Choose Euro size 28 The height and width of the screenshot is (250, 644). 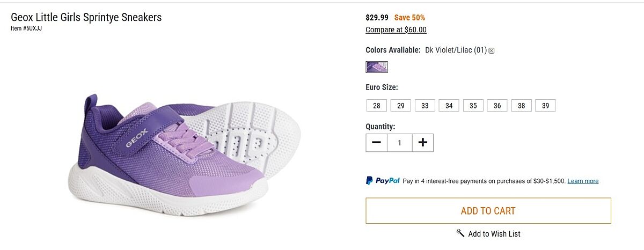[x=377, y=106]
